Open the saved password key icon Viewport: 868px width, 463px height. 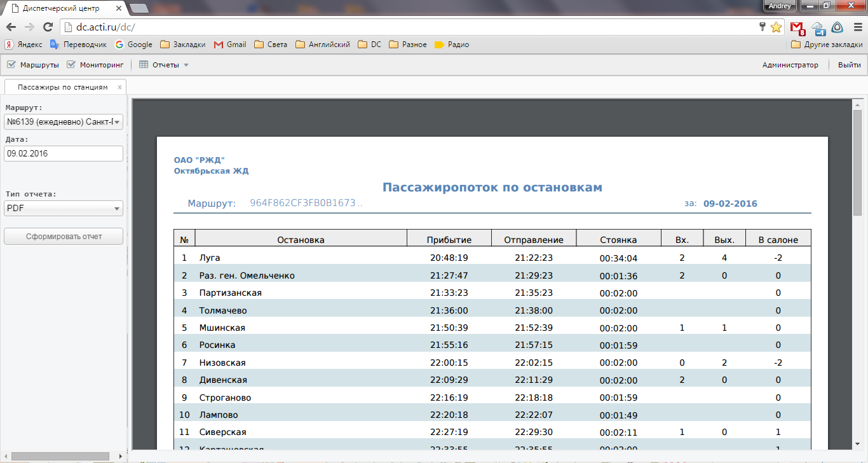click(x=763, y=27)
